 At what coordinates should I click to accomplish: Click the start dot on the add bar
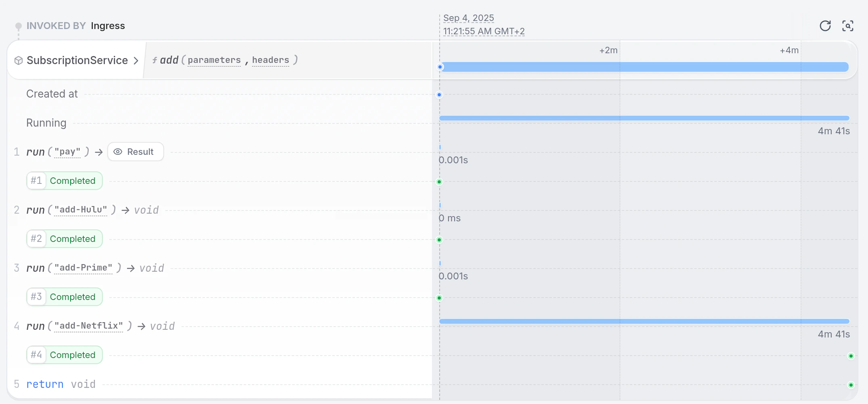(440, 67)
